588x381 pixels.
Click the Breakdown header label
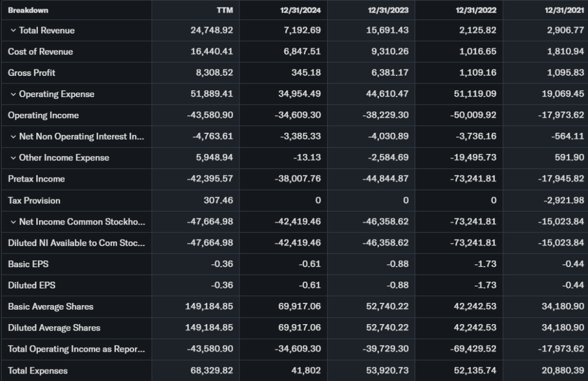(28, 10)
